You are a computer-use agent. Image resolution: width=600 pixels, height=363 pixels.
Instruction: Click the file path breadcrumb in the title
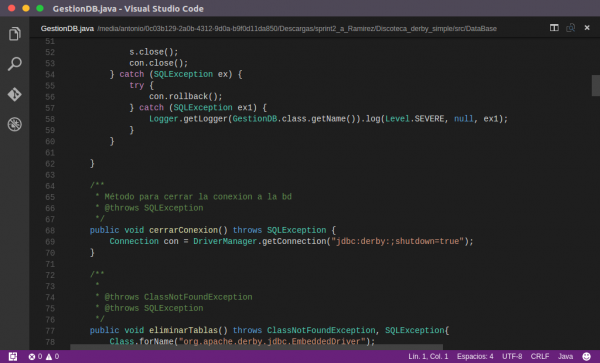(297, 28)
